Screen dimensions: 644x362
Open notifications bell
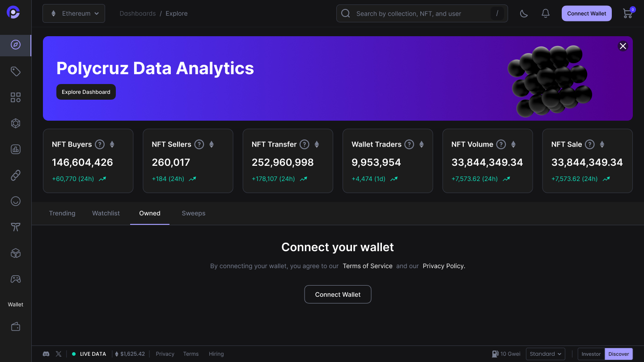(x=546, y=13)
